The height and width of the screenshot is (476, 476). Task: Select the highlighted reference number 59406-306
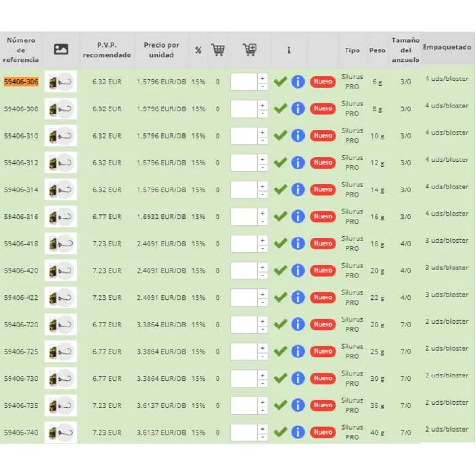(21, 82)
